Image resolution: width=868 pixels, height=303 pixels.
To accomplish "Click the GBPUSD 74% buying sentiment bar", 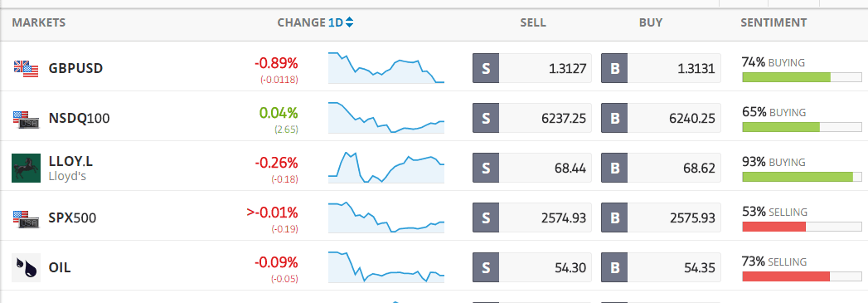I will [x=802, y=77].
